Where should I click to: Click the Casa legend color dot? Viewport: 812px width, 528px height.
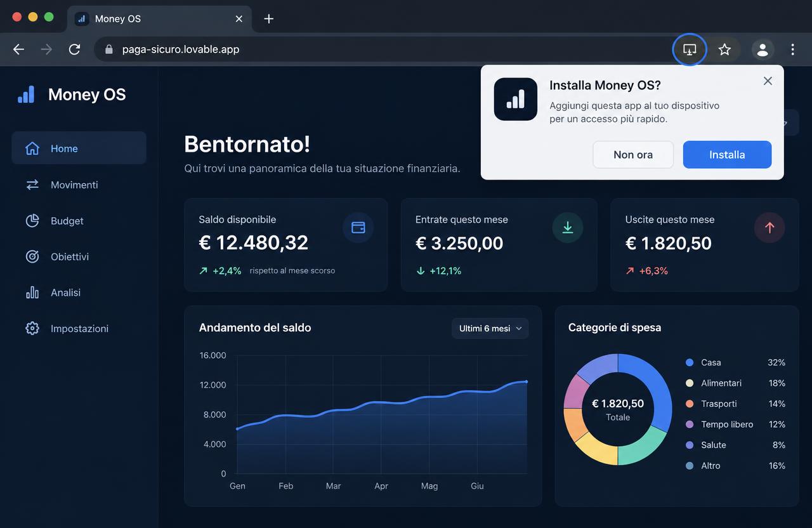point(690,362)
